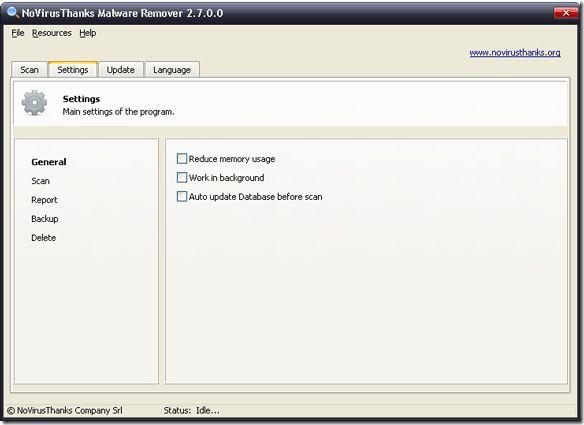This screenshot has width=584, height=425.
Task: Toggle Work in background checkbox
Action: tap(182, 177)
